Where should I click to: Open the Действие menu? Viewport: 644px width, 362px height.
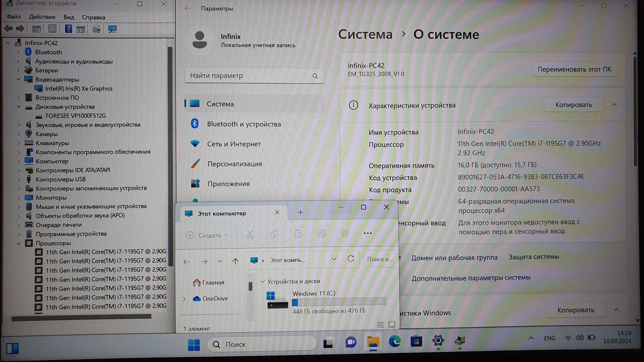(42, 17)
